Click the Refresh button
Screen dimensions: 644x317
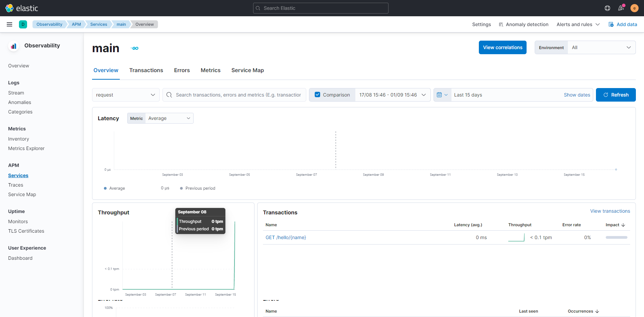pyautogui.click(x=616, y=95)
